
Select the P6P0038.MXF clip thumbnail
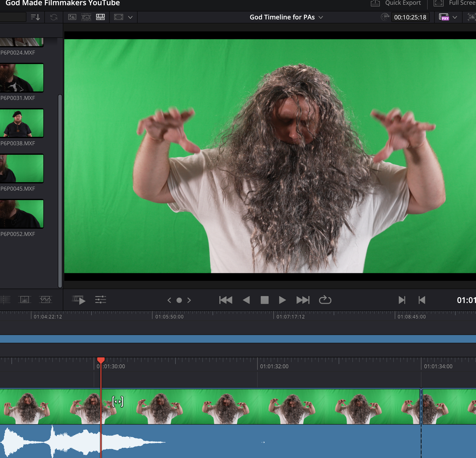pyautogui.click(x=22, y=123)
